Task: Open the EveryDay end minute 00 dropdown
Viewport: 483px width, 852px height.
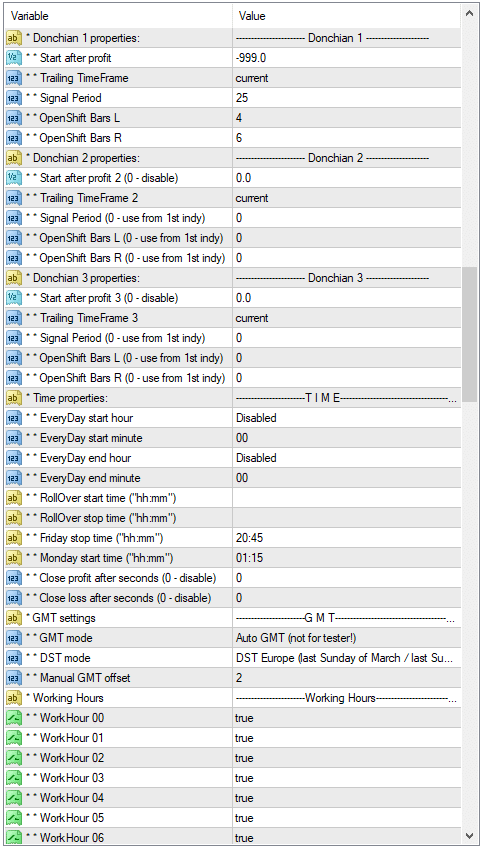Action: [347, 478]
